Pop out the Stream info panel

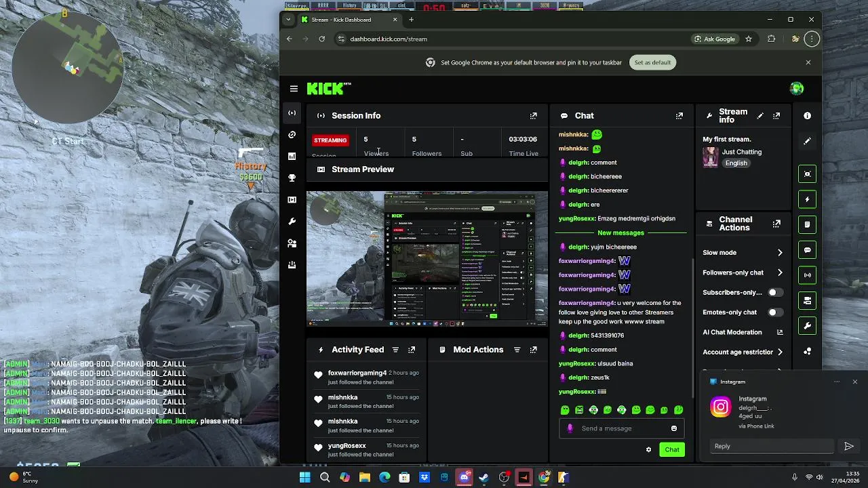pos(776,116)
